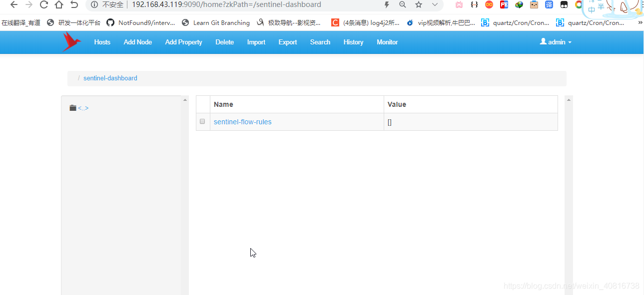The height and width of the screenshot is (295, 644).
Task: Open Import from the navbar
Action: [x=256, y=42]
